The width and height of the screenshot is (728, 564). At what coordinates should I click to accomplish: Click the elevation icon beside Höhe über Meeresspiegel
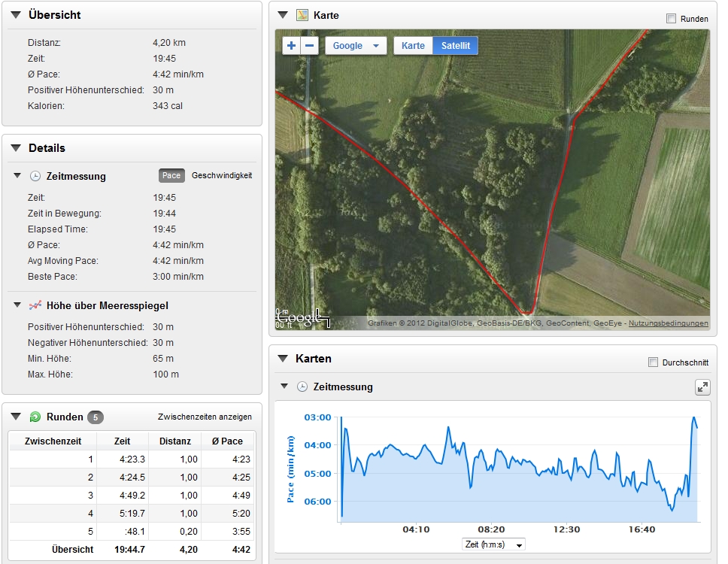coord(35,305)
